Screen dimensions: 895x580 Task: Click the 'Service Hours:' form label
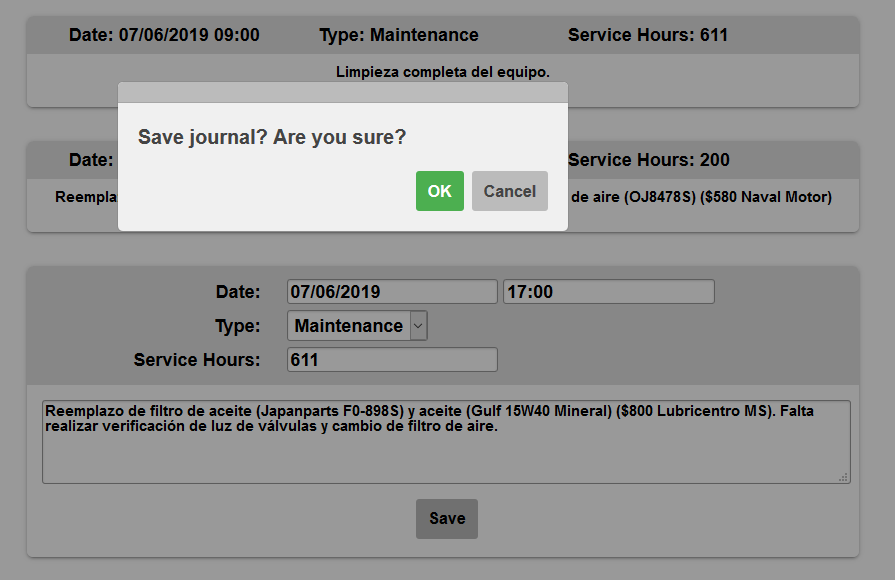[x=197, y=360]
